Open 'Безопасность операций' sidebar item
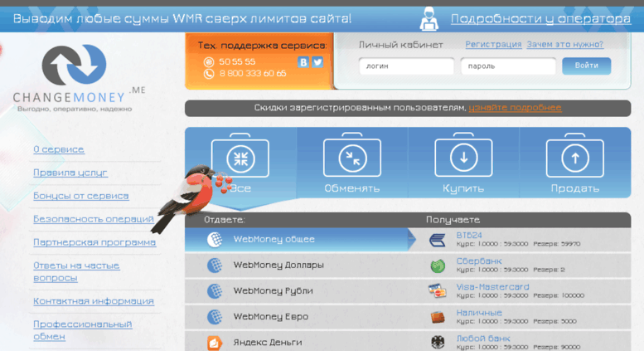Viewport: 644px width, 351px height. (94, 219)
